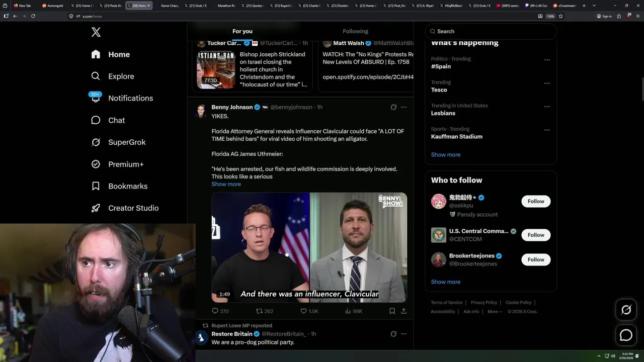
Task: Follow U.S. Central Command @CENTCOM
Action: [x=536, y=235]
